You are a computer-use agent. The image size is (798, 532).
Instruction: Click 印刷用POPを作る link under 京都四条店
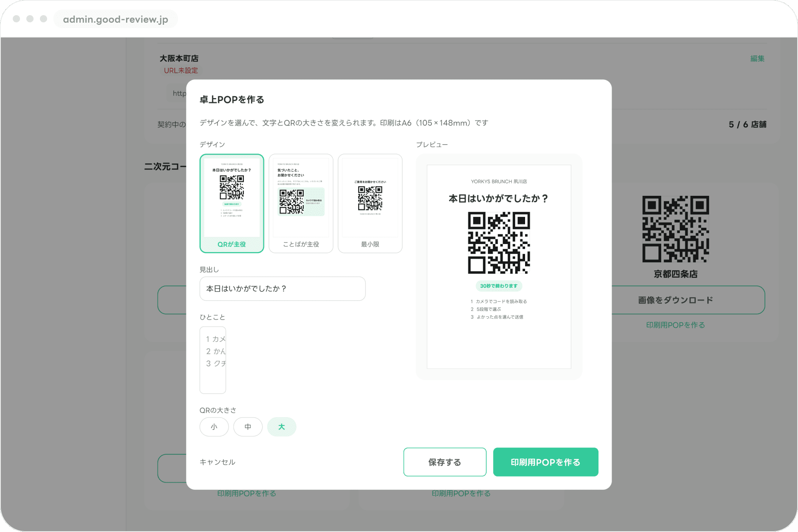(676, 325)
